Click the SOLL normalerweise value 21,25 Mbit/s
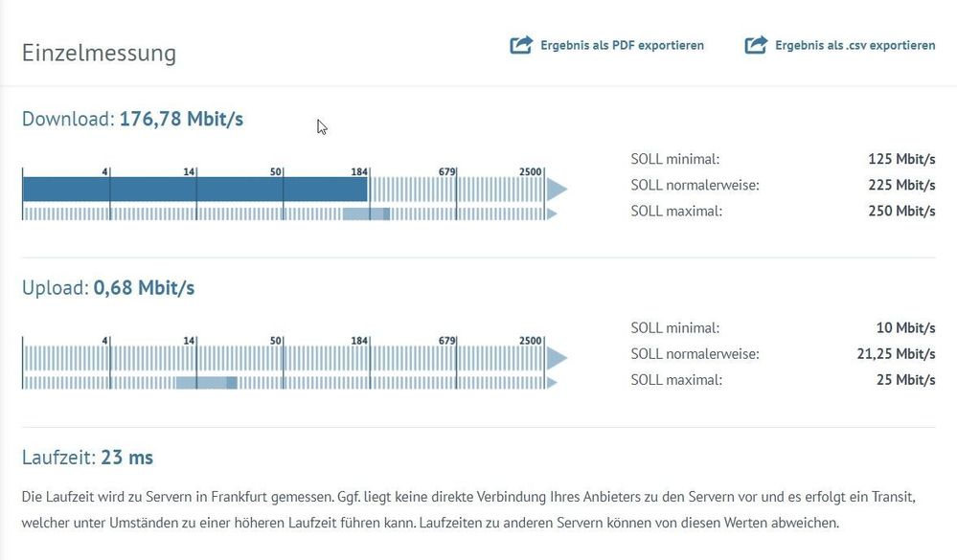Image resolution: width=957 pixels, height=560 pixels. click(x=895, y=353)
